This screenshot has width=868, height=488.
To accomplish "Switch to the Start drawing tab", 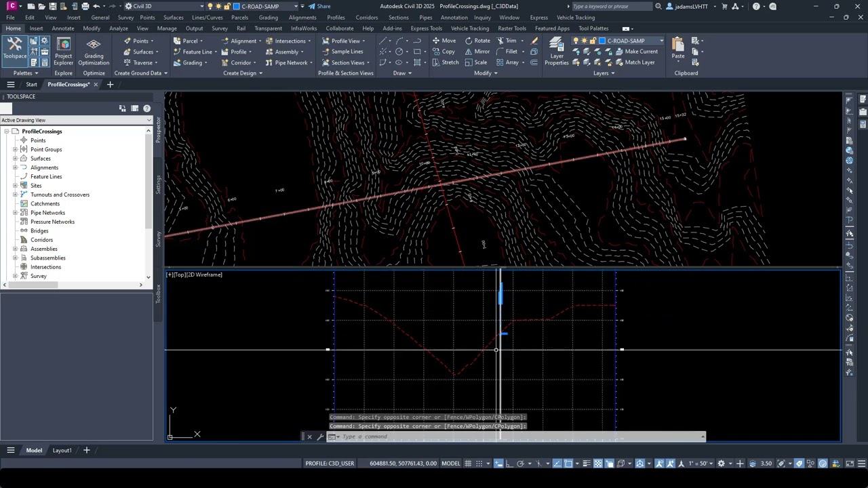I will 32,85.
